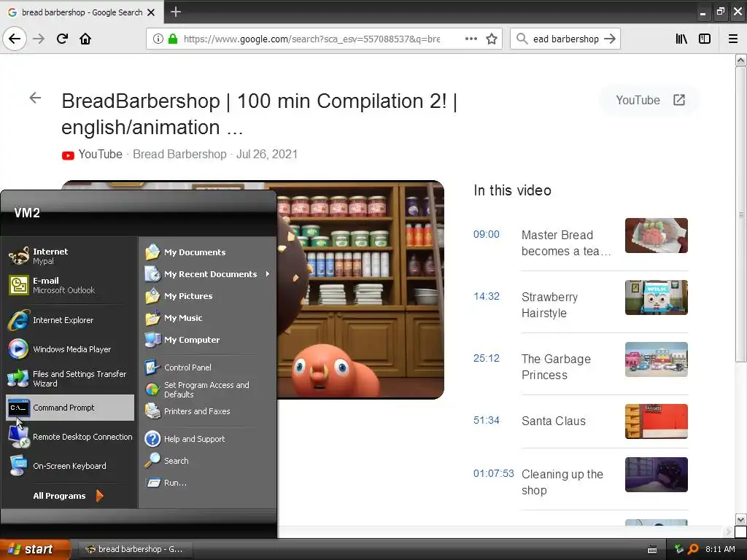Click the browser forward arrow button
Viewport: 747px width, 560px height.
(39, 39)
